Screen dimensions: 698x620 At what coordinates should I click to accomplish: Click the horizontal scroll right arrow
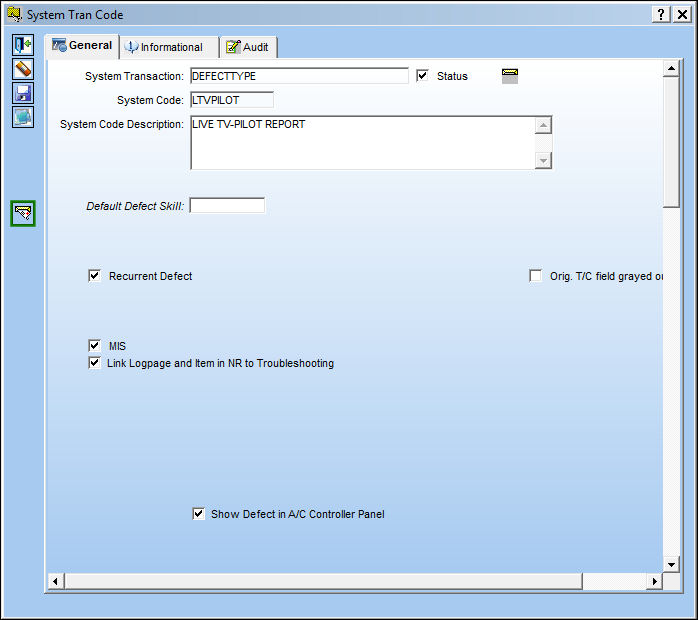tap(654, 581)
